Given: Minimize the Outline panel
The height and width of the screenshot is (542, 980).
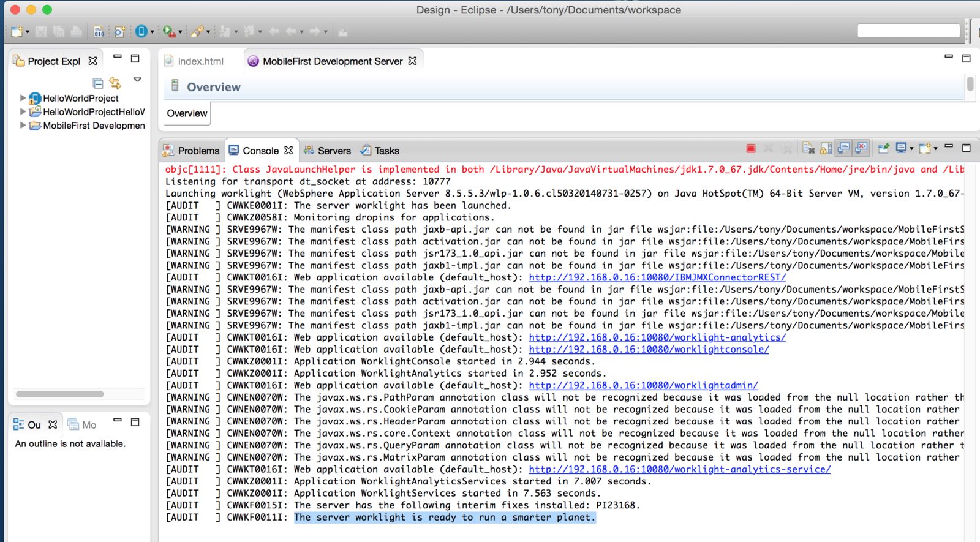Looking at the screenshot, I should click(118, 421).
